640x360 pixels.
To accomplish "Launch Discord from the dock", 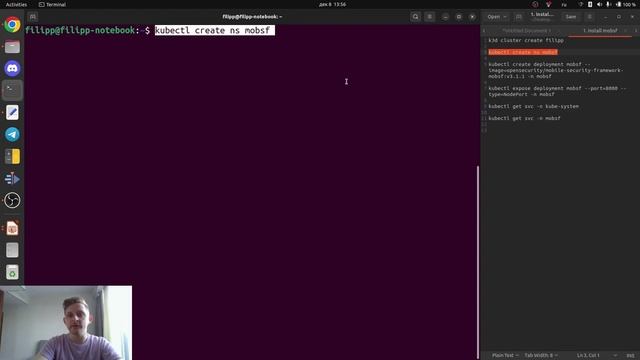I will click(x=12, y=69).
